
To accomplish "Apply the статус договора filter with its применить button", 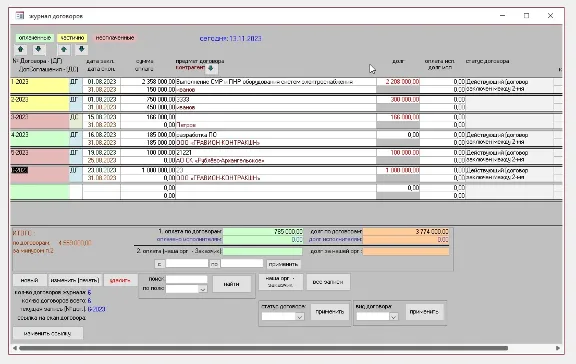I will click(x=330, y=312).
